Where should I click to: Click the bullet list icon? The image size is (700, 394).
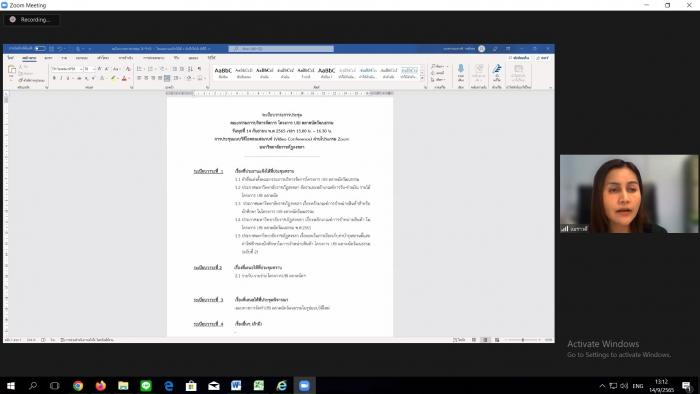tap(139, 69)
